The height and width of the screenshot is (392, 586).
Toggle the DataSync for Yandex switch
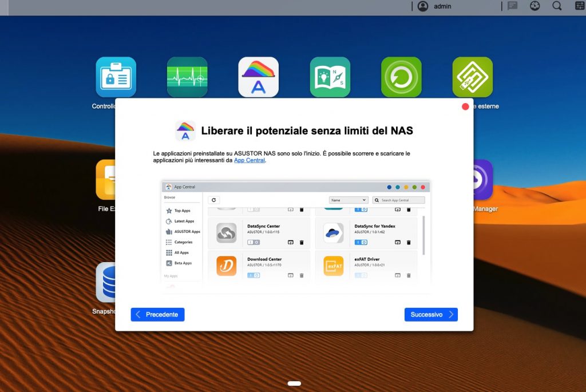click(361, 242)
